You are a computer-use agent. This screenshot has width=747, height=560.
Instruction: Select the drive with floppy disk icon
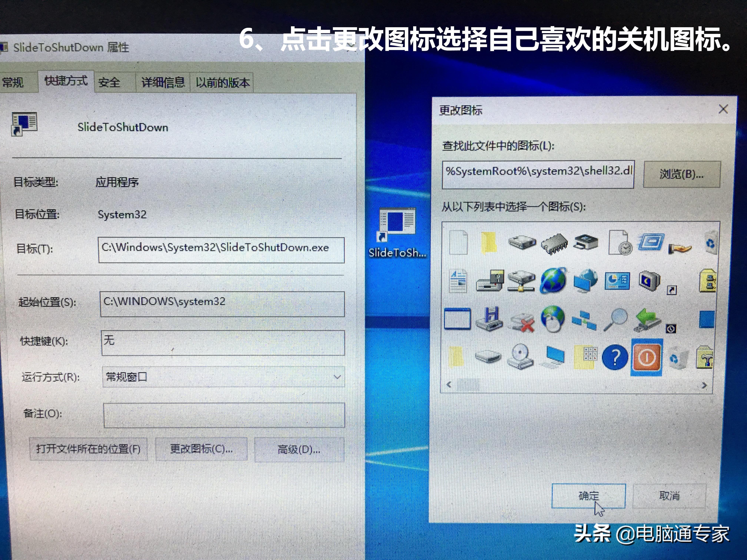[490, 281]
